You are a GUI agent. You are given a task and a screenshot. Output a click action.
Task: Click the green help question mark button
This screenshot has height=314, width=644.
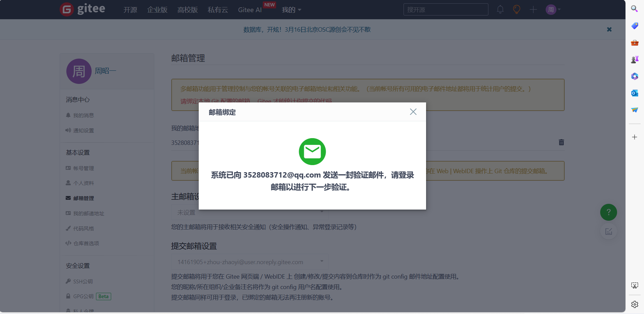pyautogui.click(x=608, y=212)
